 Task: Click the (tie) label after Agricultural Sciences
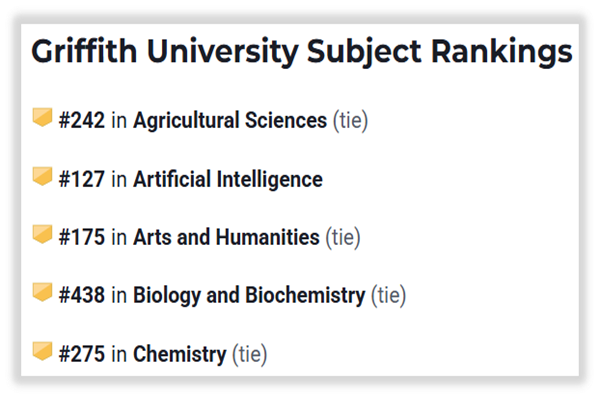point(350,121)
